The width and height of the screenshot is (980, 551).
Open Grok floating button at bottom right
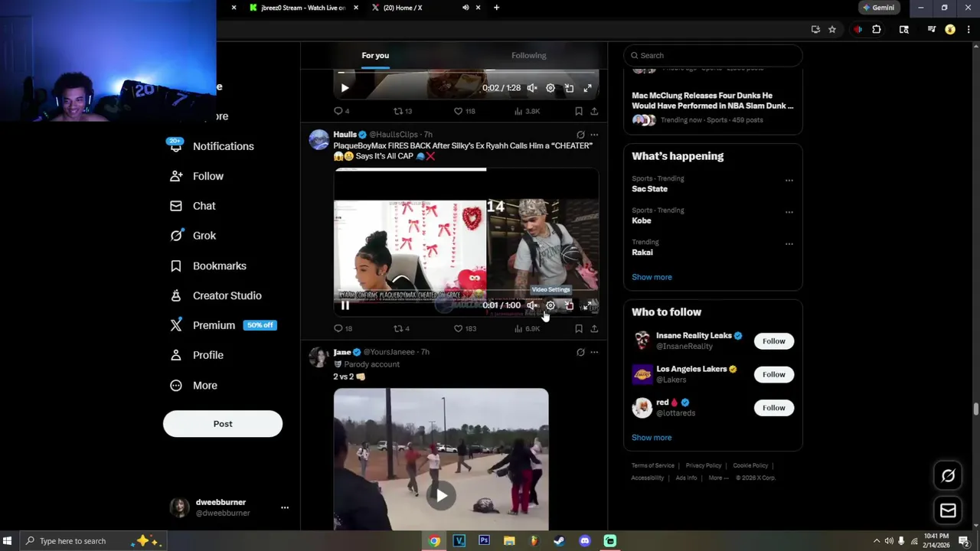click(948, 476)
